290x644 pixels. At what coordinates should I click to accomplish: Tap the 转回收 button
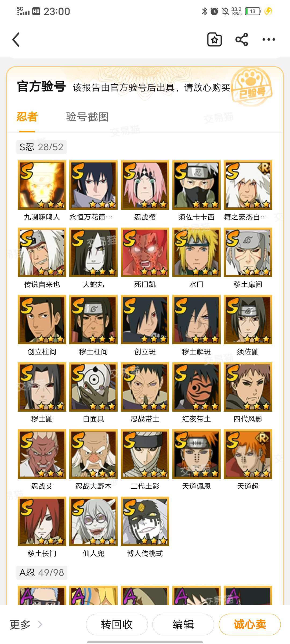(117, 624)
